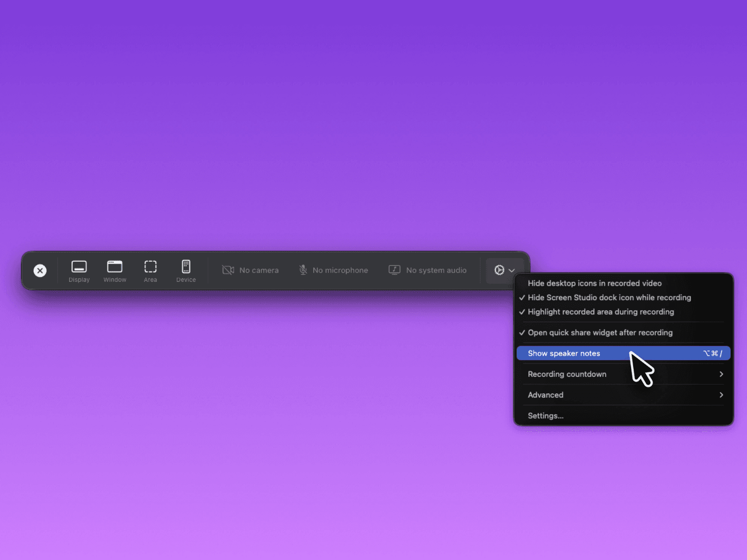Click the muted microphone icon
747x560 pixels.
(303, 270)
